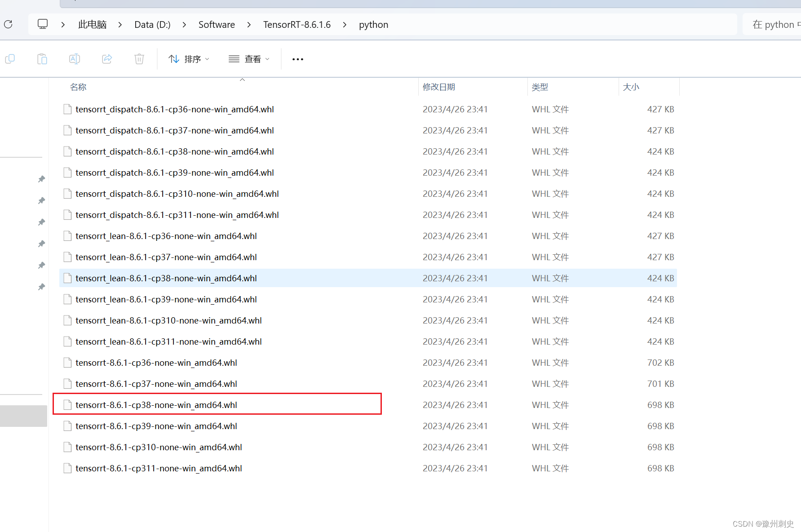Select tensorrt_dispatch-8.6.1-cp311-none-win_amd64.whl
The width and height of the screenshot is (801, 532).
click(x=368, y=215)
